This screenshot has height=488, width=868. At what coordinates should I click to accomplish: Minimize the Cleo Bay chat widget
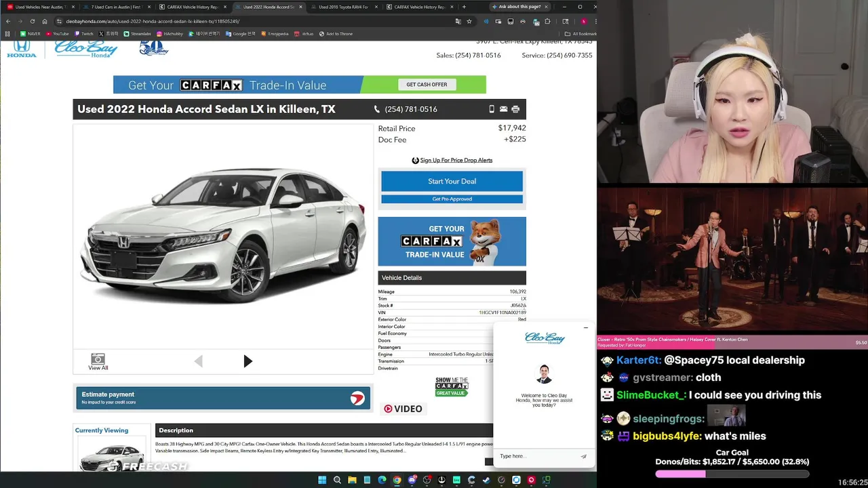tap(586, 328)
